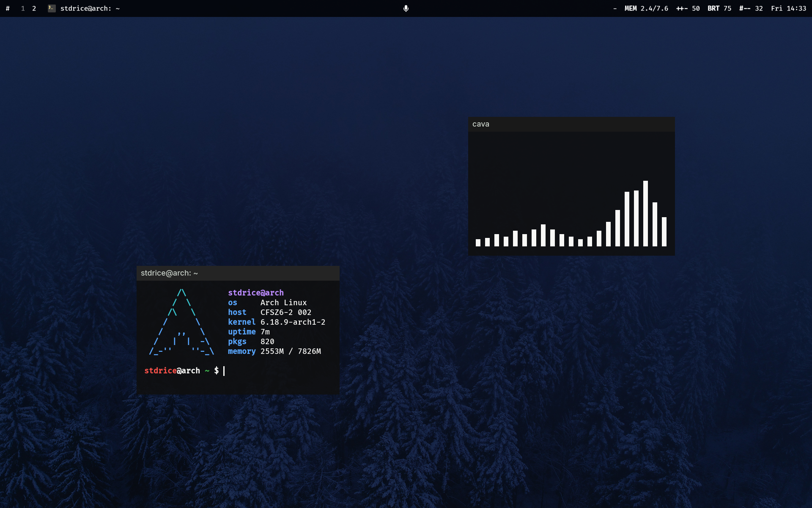Image resolution: width=812 pixels, height=508 pixels.
Task: Click the Arch ASCII logo in terminal
Action: pos(181,322)
